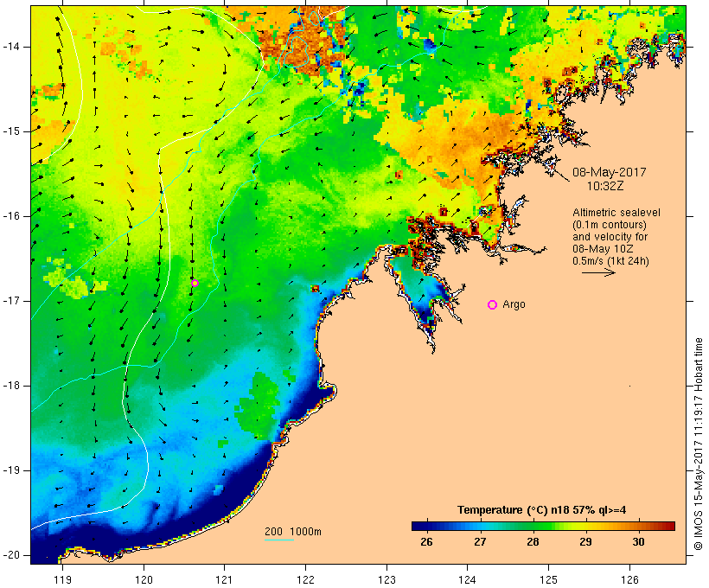
Task: Click the 'Argo' legend label
Action: 514,304
